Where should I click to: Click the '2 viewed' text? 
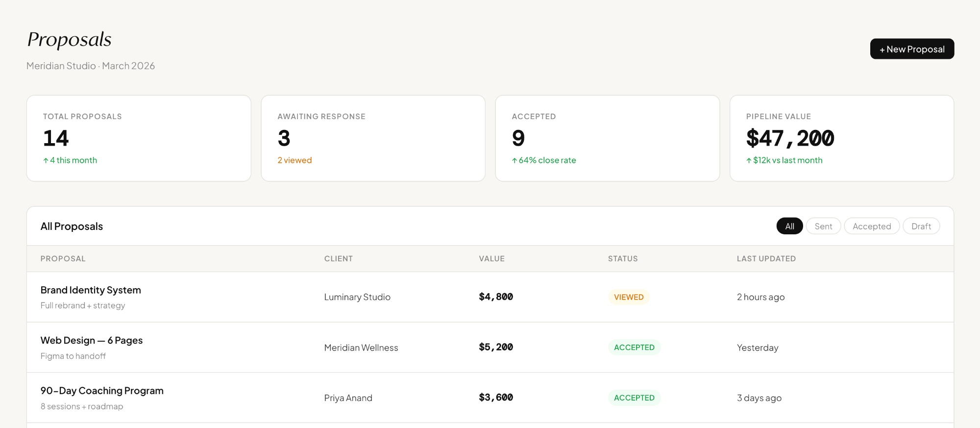(x=294, y=160)
